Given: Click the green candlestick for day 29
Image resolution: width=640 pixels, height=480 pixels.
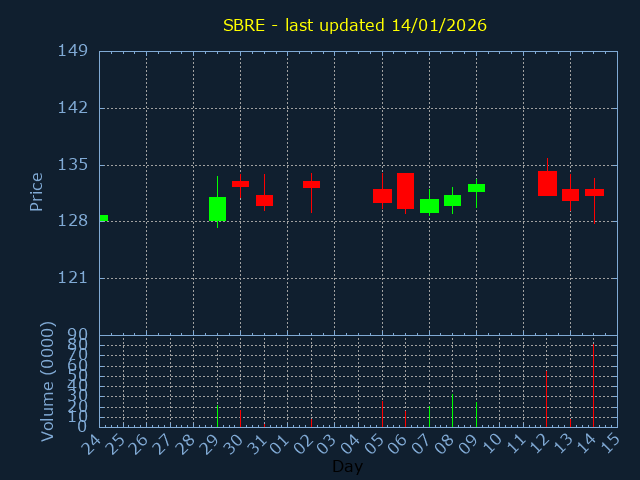Looking at the screenshot, I should 217,209.
